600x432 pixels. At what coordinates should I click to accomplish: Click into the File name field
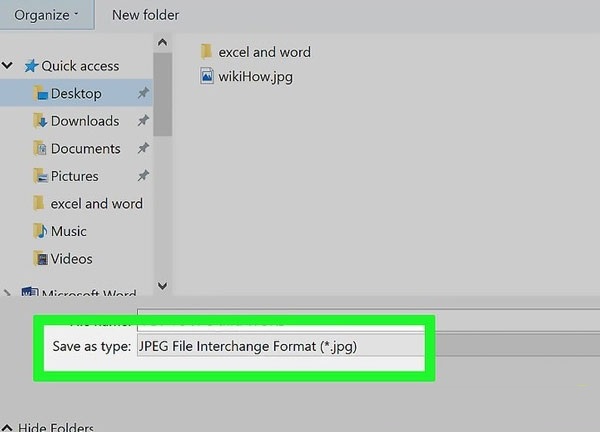350,319
